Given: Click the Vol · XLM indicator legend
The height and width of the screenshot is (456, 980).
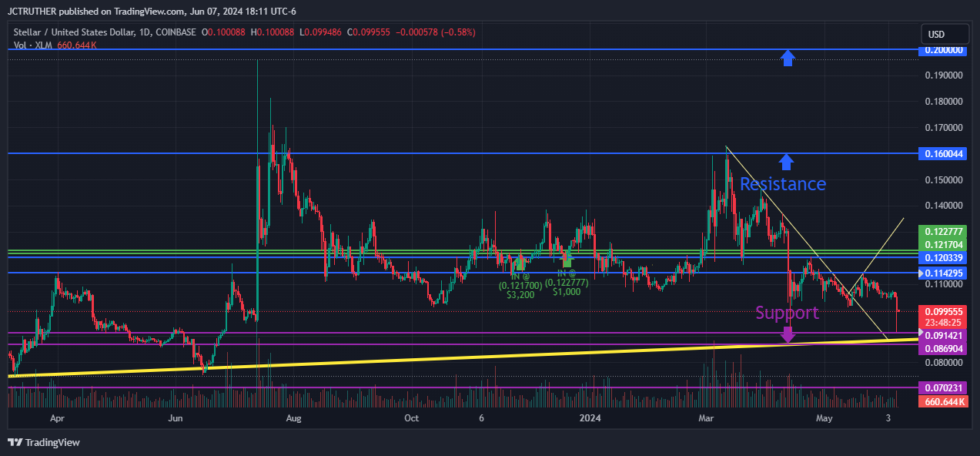Looking at the screenshot, I should click(x=32, y=45).
